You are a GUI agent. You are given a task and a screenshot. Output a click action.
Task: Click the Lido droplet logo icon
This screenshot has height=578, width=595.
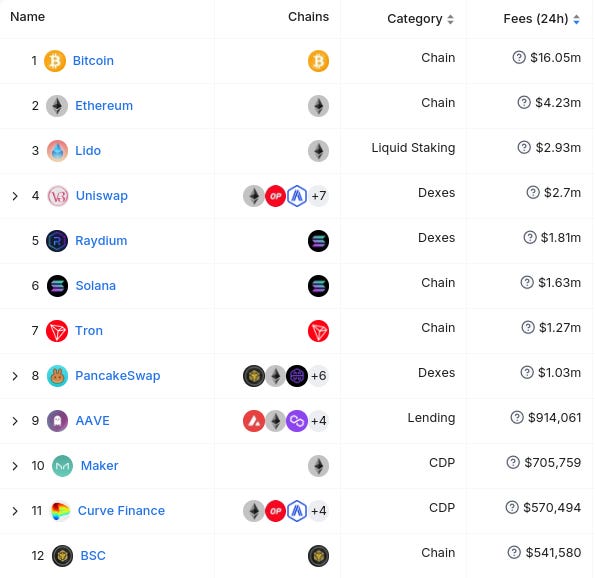pyautogui.click(x=57, y=151)
